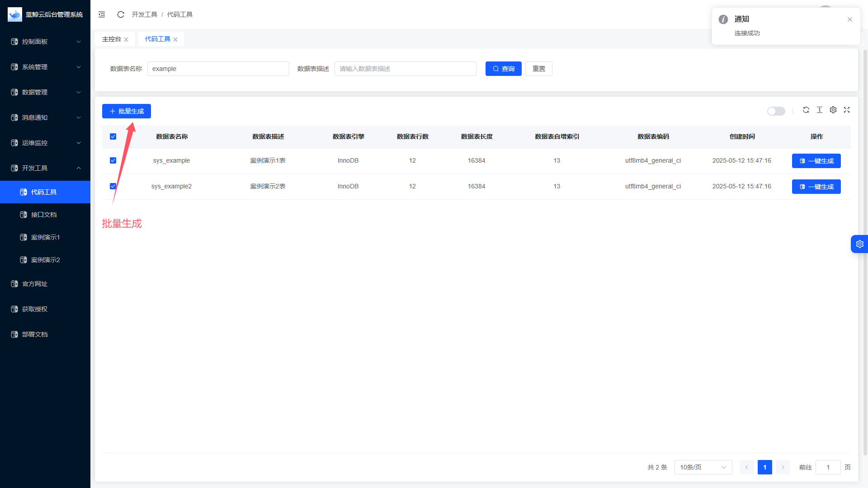Click the 运维监控 menu icon
Image resolution: width=868 pixels, height=488 pixels.
[x=14, y=143]
